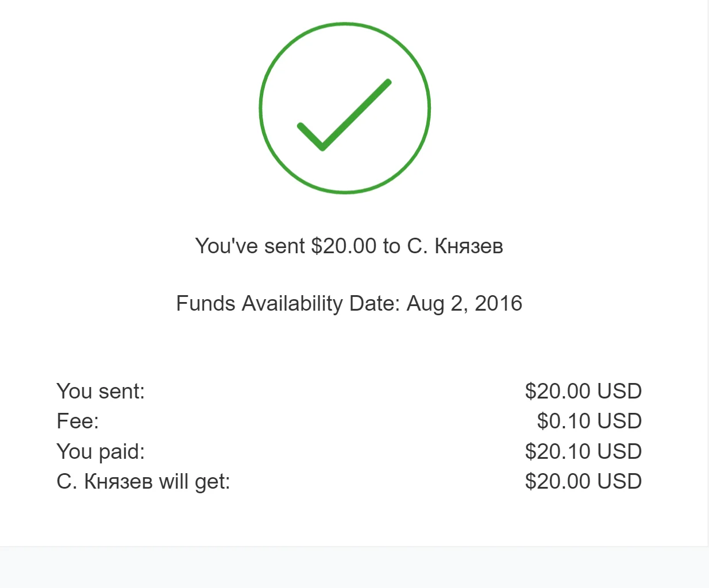Click the word "USD" in the You paid row
The height and width of the screenshot is (588, 709).
[x=619, y=451]
